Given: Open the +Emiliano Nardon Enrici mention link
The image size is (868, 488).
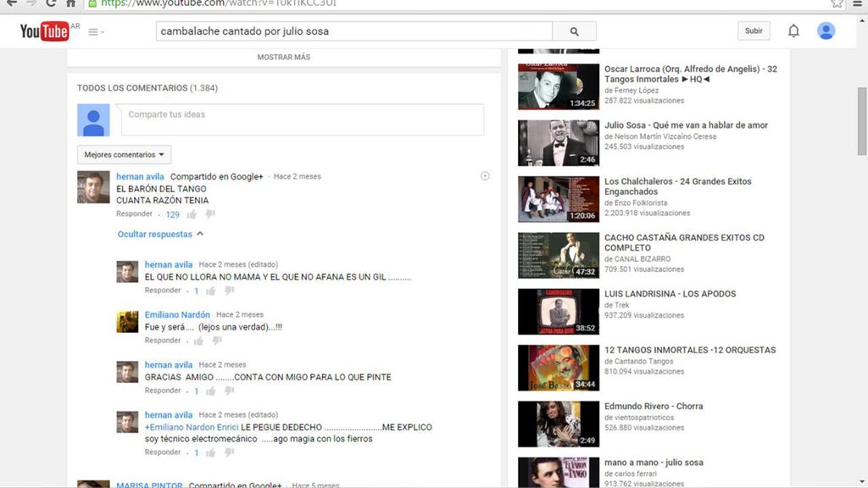Looking at the screenshot, I should (x=192, y=427).
